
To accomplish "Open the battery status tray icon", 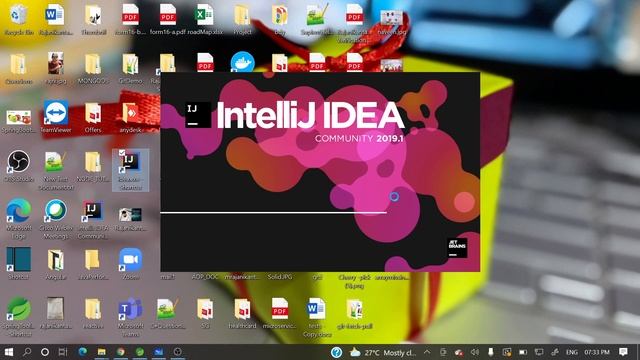I will (x=523, y=352).
